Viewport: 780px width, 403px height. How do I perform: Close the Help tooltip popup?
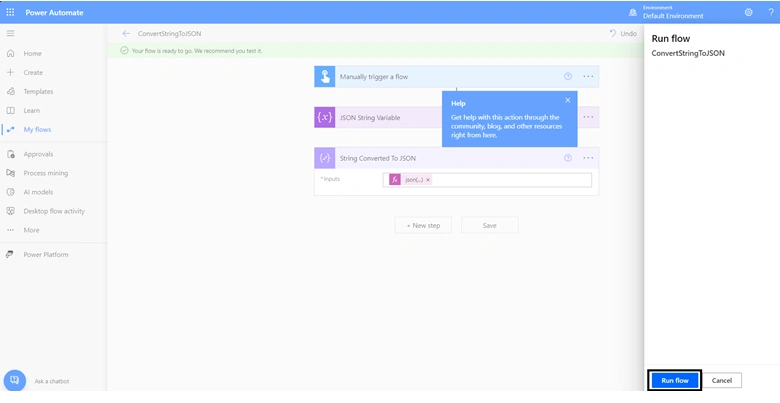click(x=568, y=100)
